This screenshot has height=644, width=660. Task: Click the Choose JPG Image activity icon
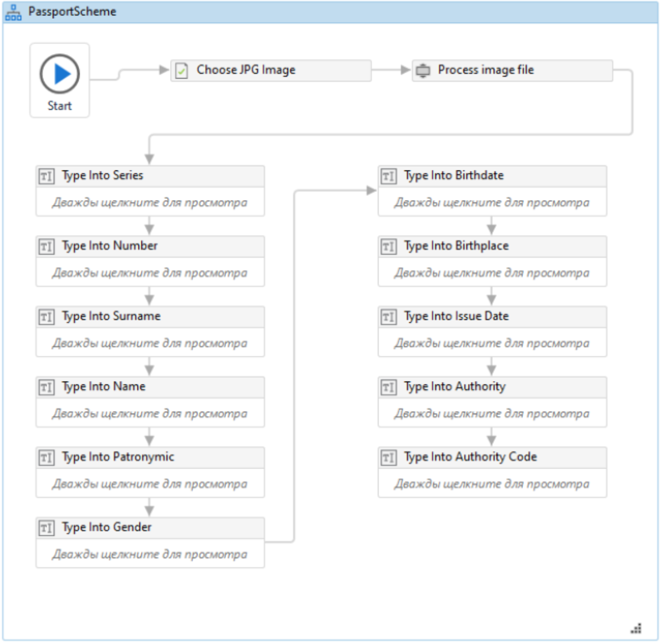tap(182, 70)
